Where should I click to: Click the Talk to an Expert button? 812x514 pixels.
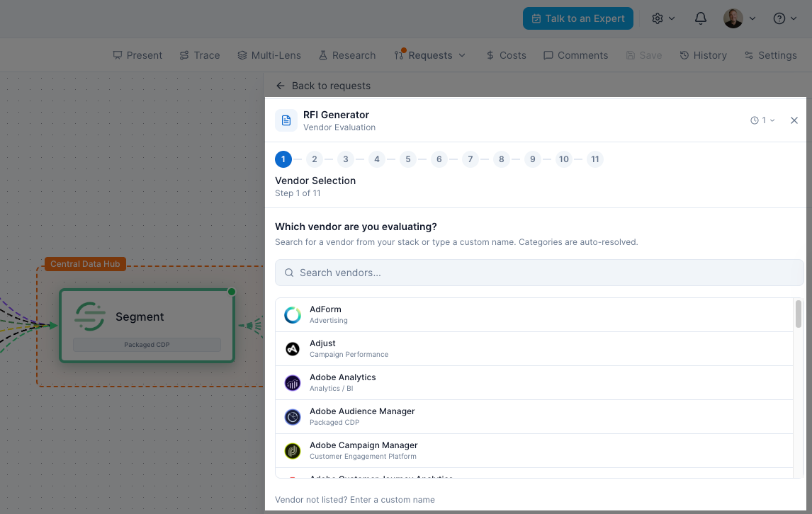(x=577, y=18)
